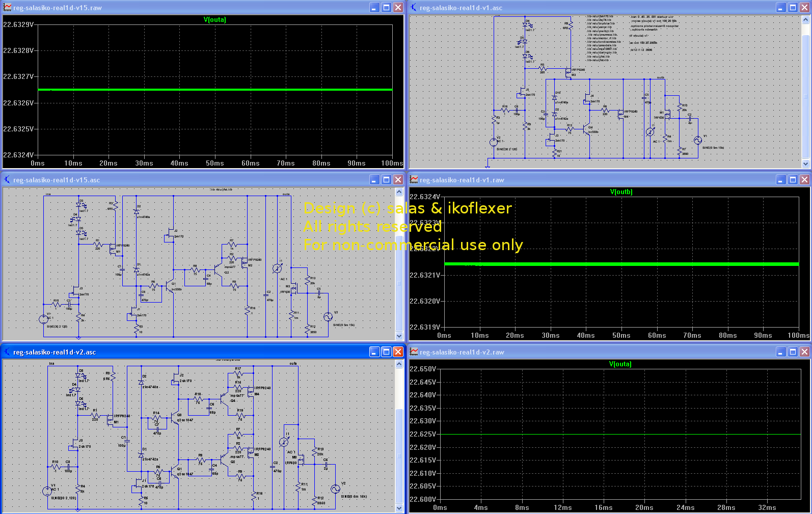The width and height of the screenshot is (812, 514).
Task: Click vertical scrollbar thumb in v2.asc window
Action: click(x=399, y=456)
